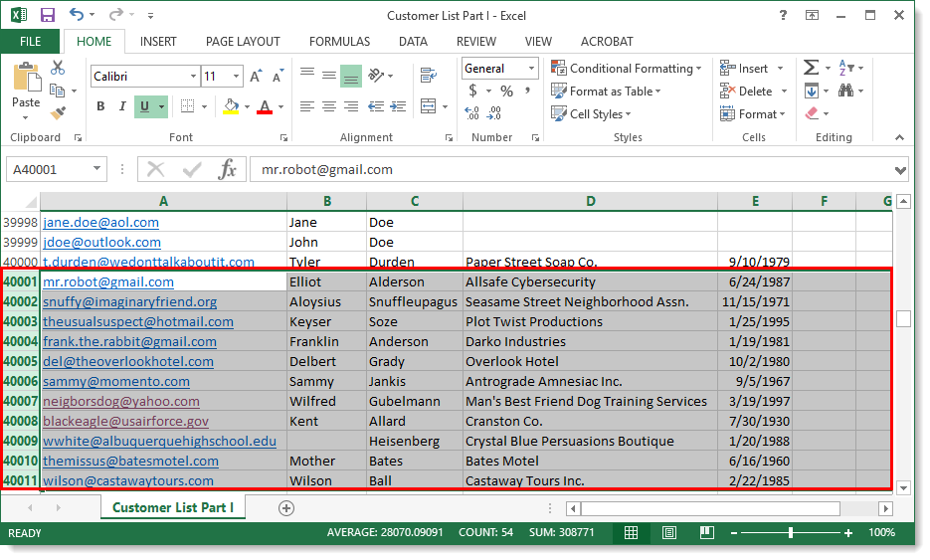Cut selection with scissors icon
Image resolution: width=930 pixels, height=560 pixels.
click(58, 68)
